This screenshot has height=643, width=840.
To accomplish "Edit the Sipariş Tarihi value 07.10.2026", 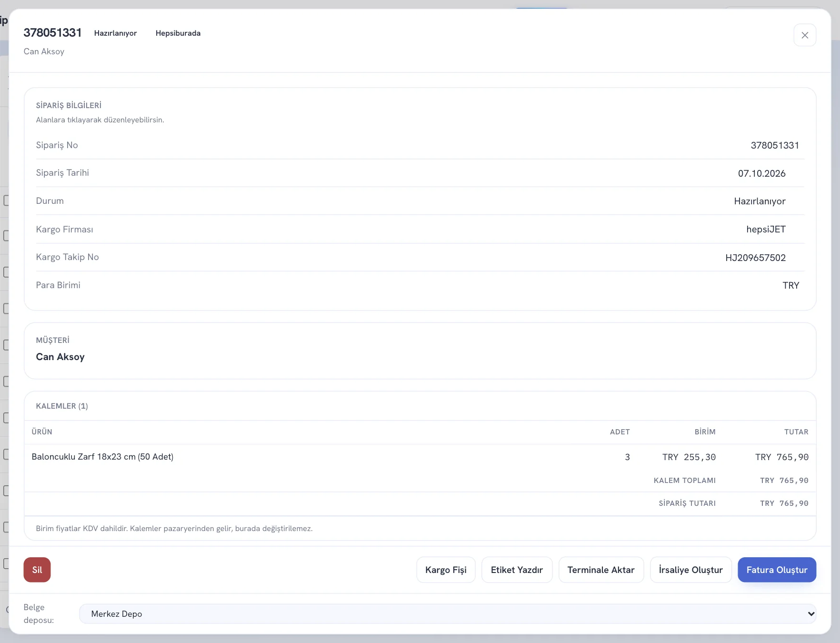I will tap(761, 173).
